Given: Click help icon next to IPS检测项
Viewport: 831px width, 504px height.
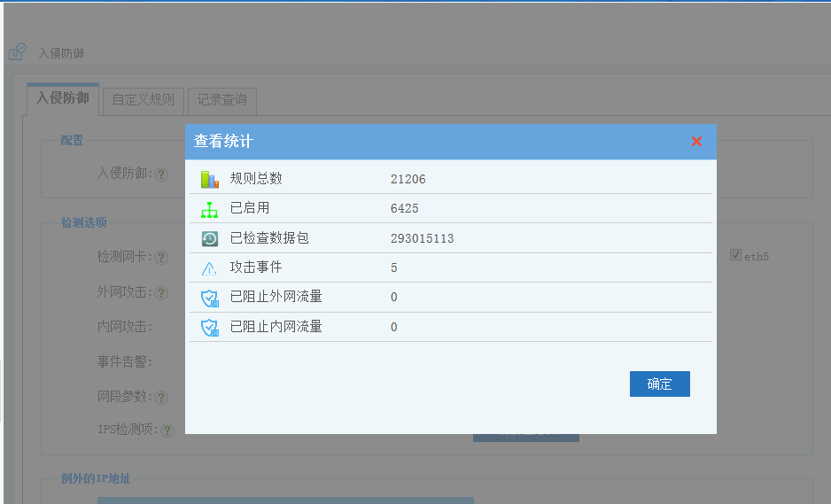Looking at the screenshot, I should coord(167,430).
